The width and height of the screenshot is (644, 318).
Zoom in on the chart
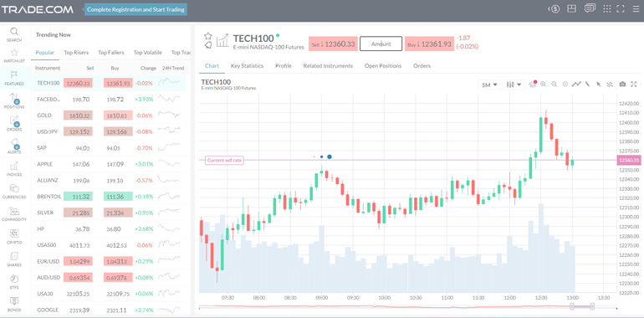pos(544,85)
